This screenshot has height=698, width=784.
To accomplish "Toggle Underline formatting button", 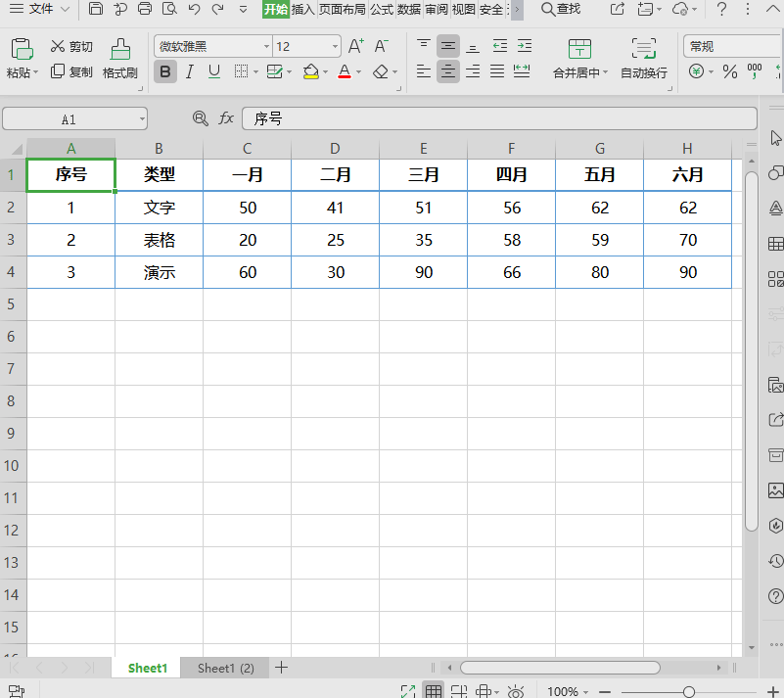I will click(214, 72).
